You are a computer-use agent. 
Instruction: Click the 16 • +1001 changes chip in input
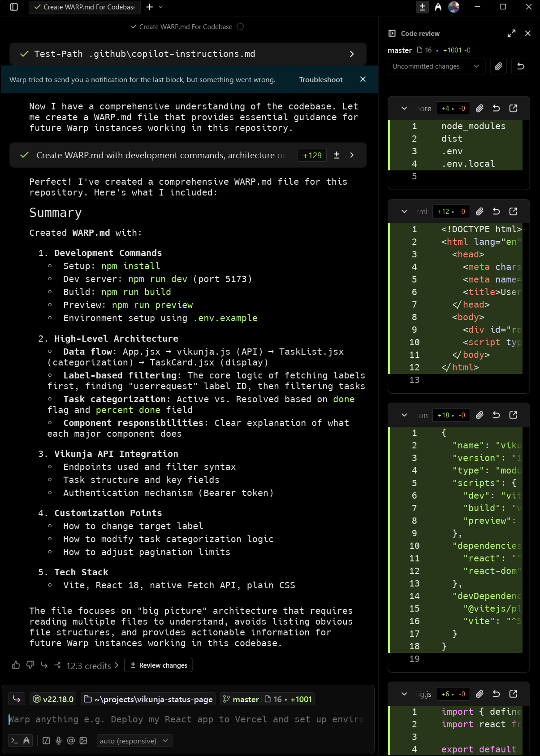coord(288,699)
